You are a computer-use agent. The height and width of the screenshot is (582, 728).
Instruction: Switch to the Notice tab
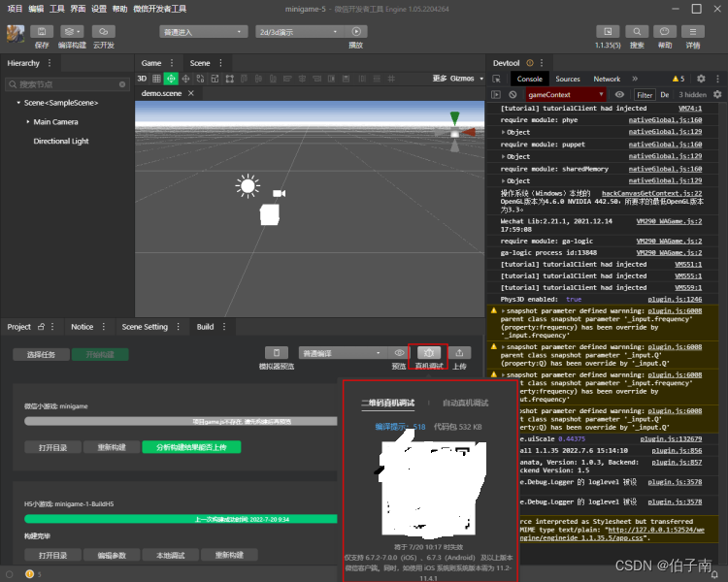[x=83, y=327]
